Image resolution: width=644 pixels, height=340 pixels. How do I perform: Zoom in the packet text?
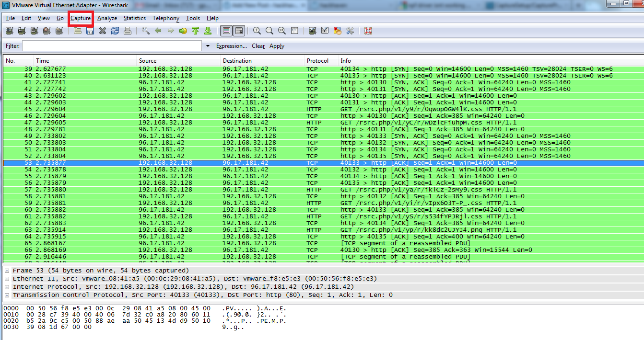coord(257,31)
